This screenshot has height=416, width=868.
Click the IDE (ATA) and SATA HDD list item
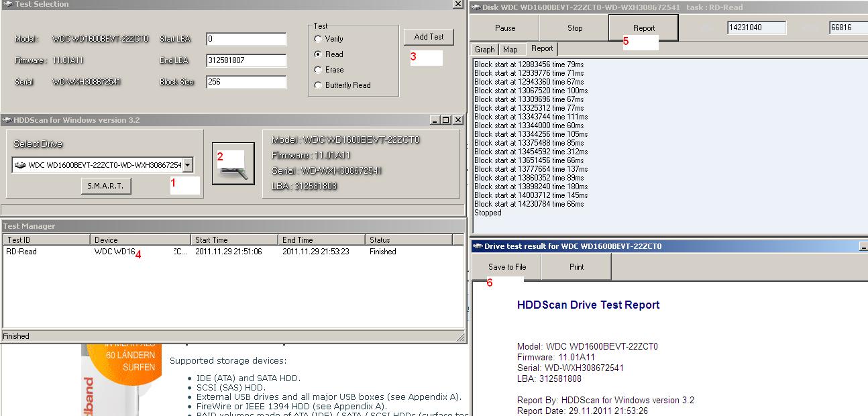[248, 378]
